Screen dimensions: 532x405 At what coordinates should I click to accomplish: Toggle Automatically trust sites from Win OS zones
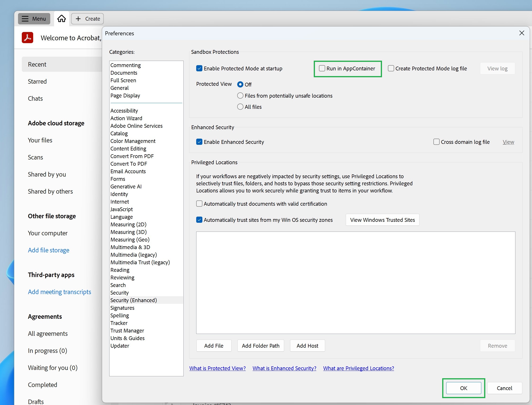[x=199, y=220]
